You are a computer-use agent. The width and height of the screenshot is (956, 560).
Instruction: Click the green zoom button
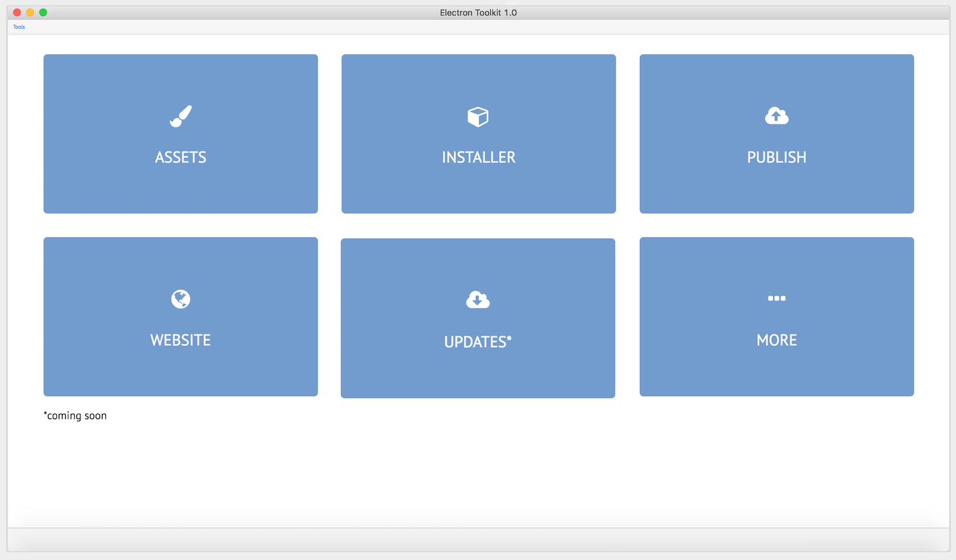coord(43,12)
